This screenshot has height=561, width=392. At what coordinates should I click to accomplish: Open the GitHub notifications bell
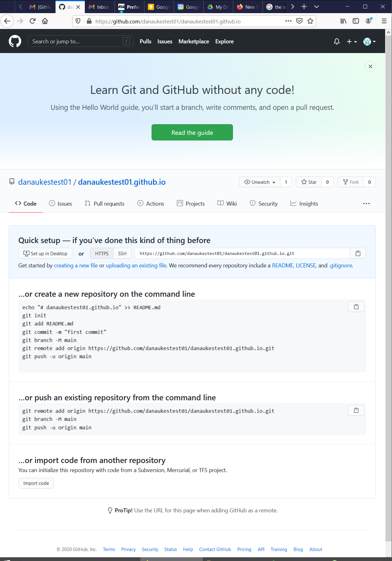point(337,41)
